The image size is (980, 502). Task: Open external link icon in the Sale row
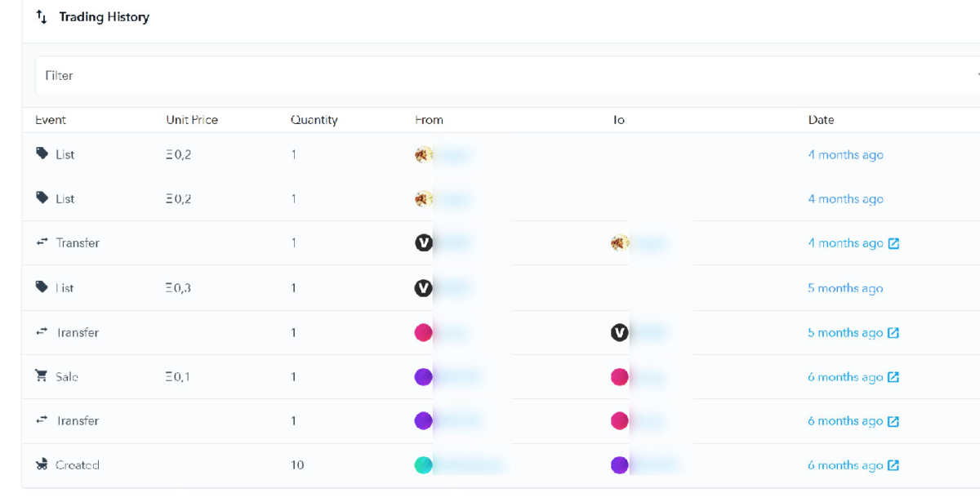[893, 377]
